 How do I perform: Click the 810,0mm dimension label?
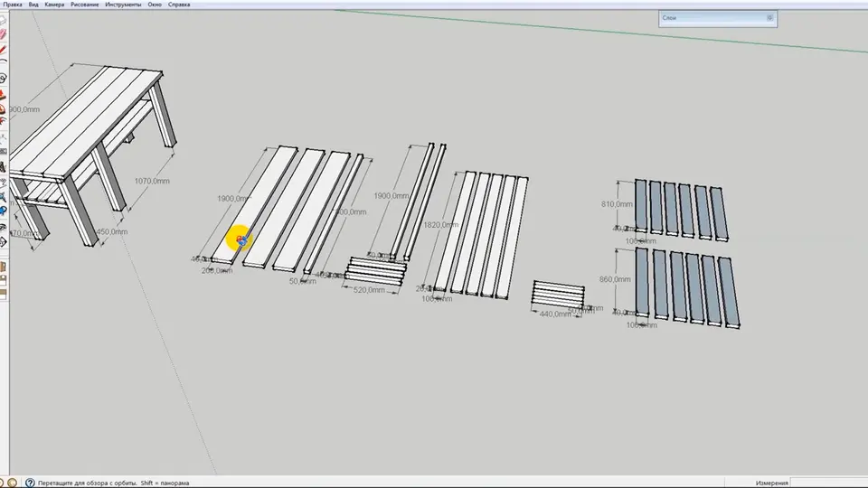coord(617,204)
